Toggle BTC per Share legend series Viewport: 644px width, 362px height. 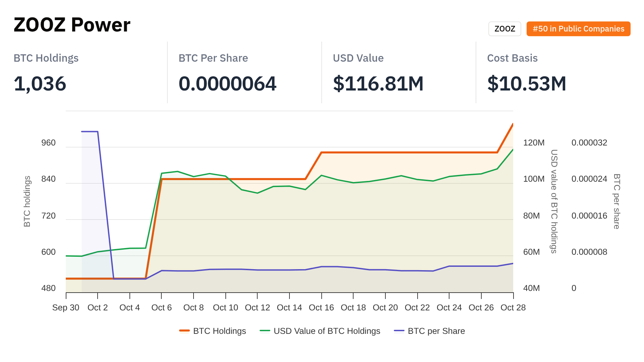tap(436, 331)
